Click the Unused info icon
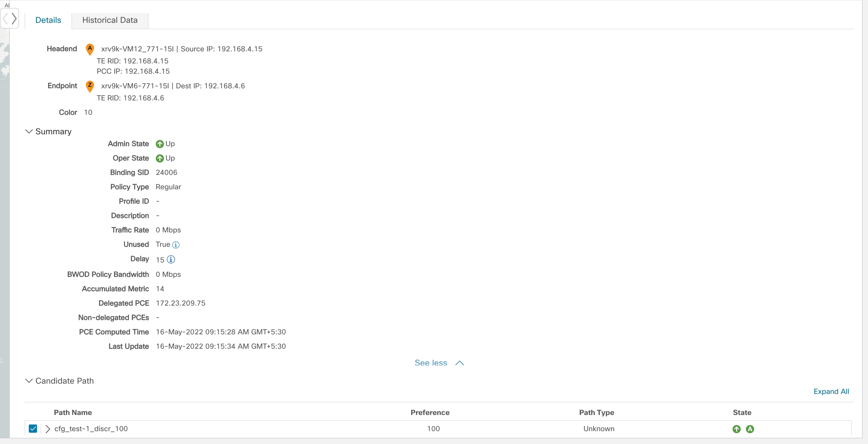The width and height of the screenshot is (868, 444). tap(176, 245)
